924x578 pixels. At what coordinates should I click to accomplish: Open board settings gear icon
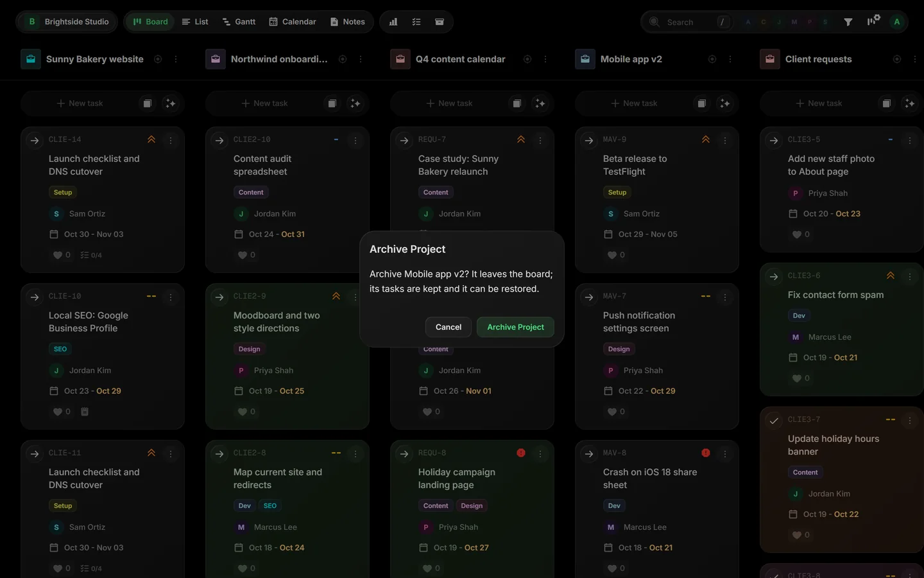tap(873, 21)
